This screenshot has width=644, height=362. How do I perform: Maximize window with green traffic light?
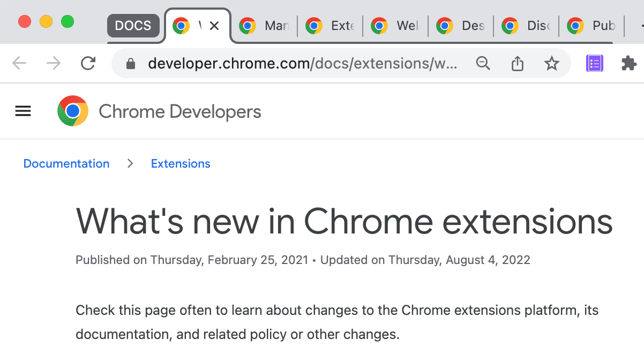pyautogui.click(x=68, y=22)
